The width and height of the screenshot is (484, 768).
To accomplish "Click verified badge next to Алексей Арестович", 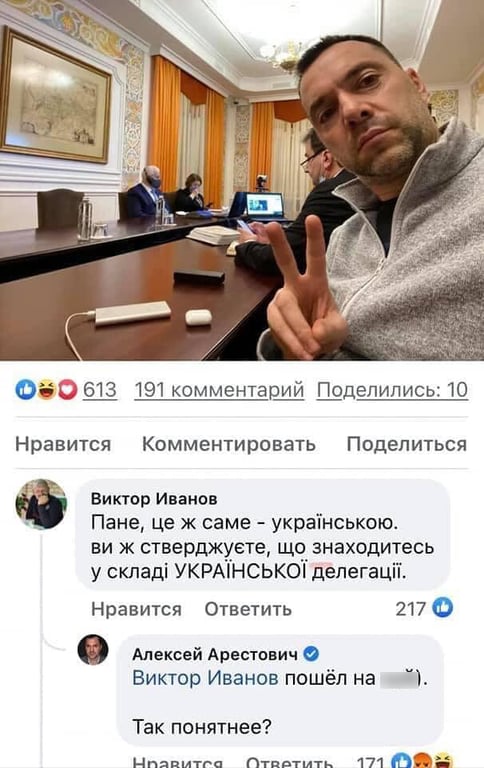I will (312, 653).
